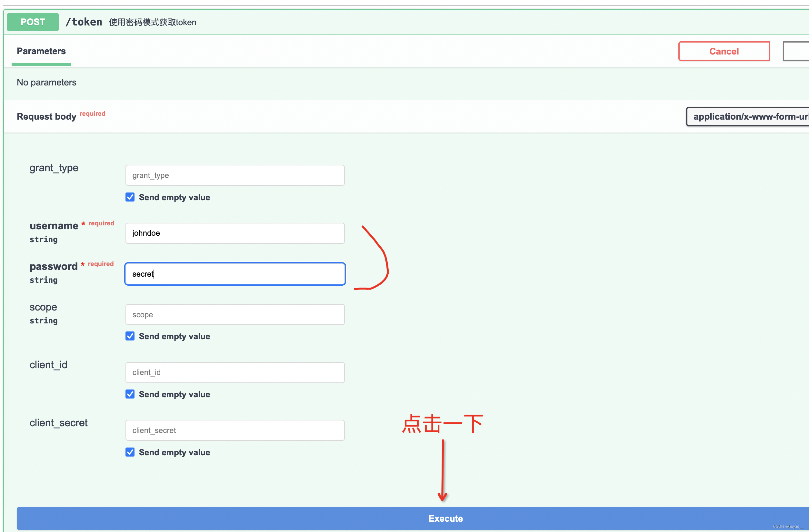Click the 'Request body' heading
This screenshot has height=532, width=809.
click(46, 116)
